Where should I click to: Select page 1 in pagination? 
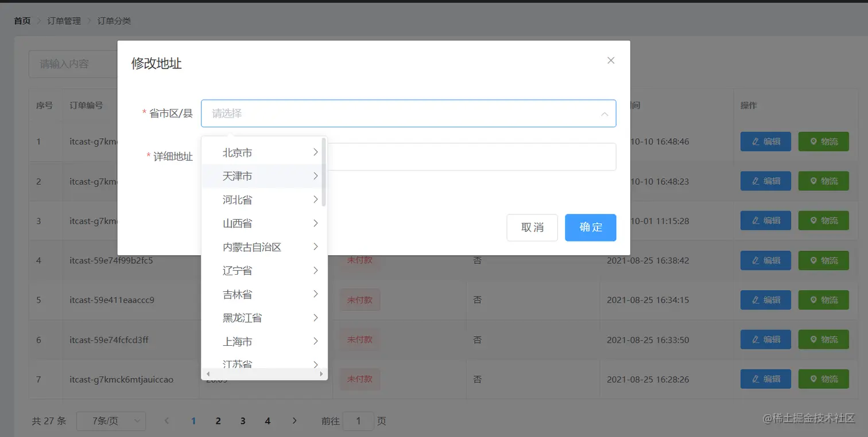[x=193, y=421]
